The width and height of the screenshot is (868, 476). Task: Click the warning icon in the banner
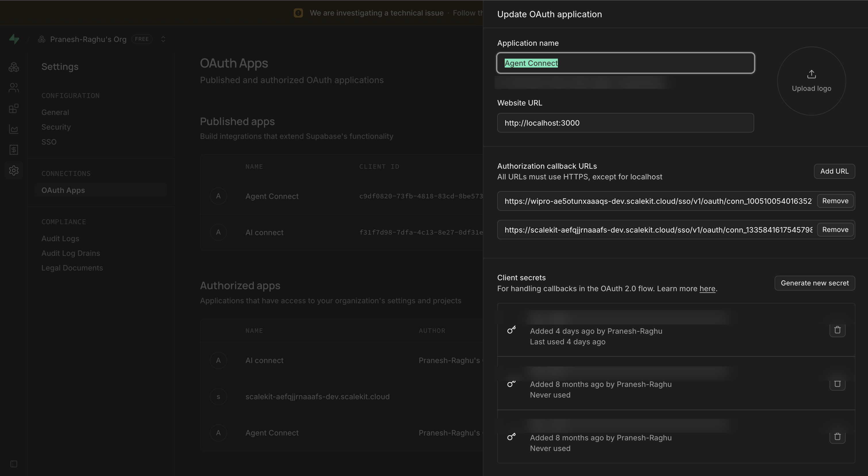pyautogui.click(x=298, y=13)
